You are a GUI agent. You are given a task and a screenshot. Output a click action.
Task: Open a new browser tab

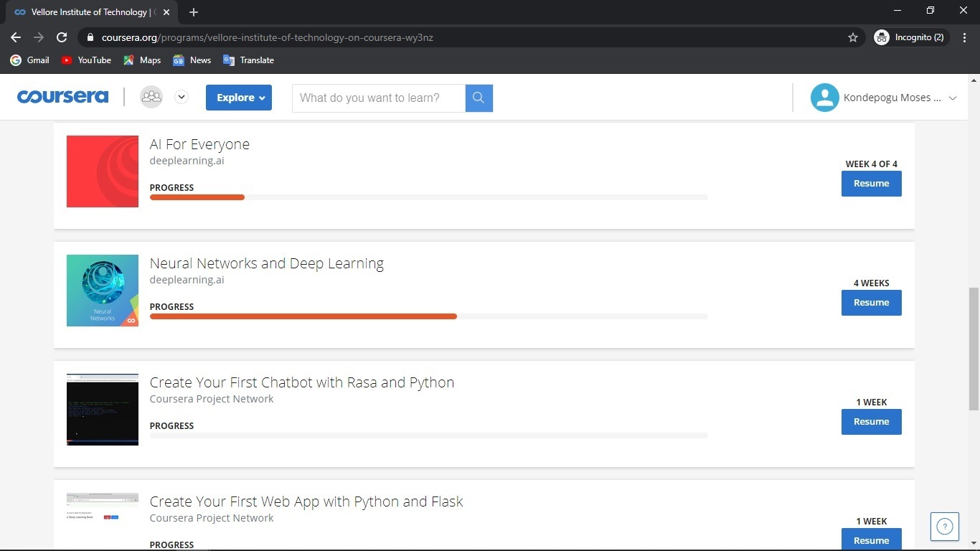point(194,12)
